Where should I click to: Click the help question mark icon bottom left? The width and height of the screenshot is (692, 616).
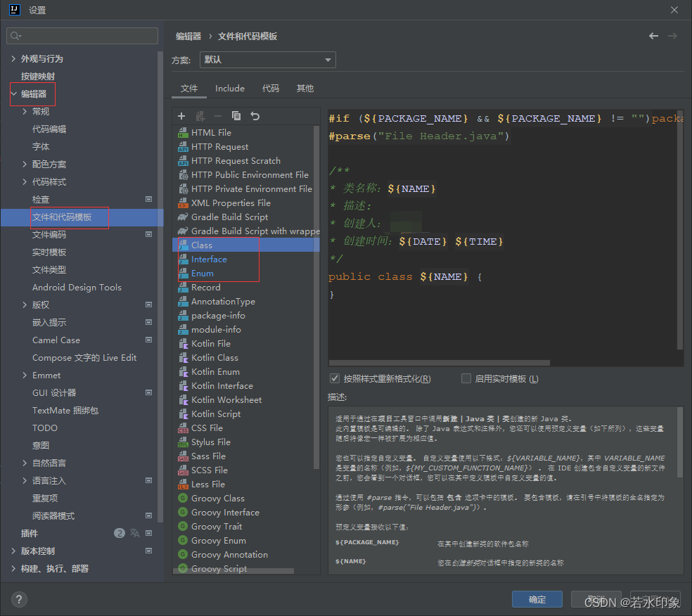[18, 598]
